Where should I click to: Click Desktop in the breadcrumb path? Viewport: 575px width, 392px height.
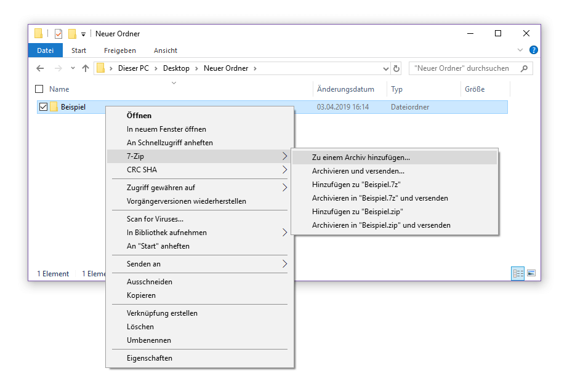pos(177,68)
